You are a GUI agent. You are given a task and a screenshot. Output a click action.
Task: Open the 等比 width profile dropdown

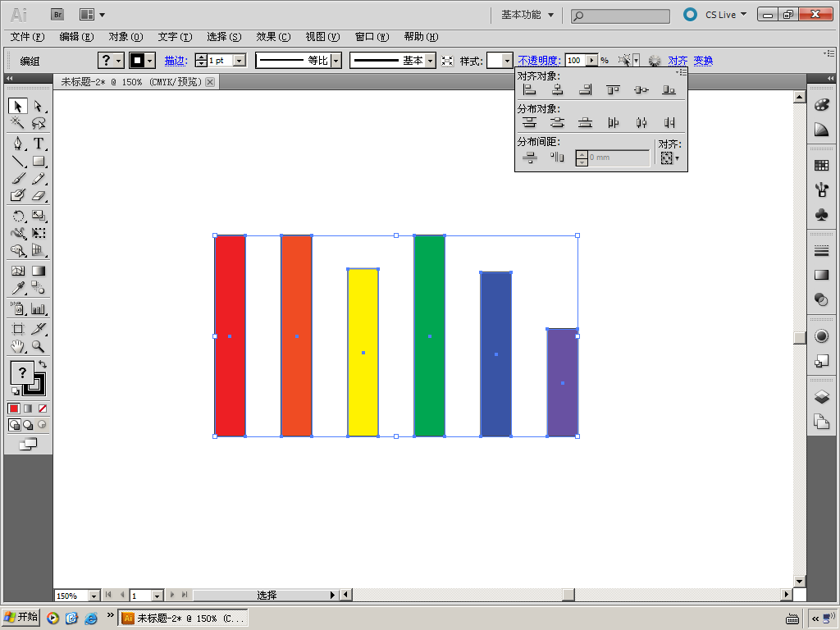coord(336,61)
